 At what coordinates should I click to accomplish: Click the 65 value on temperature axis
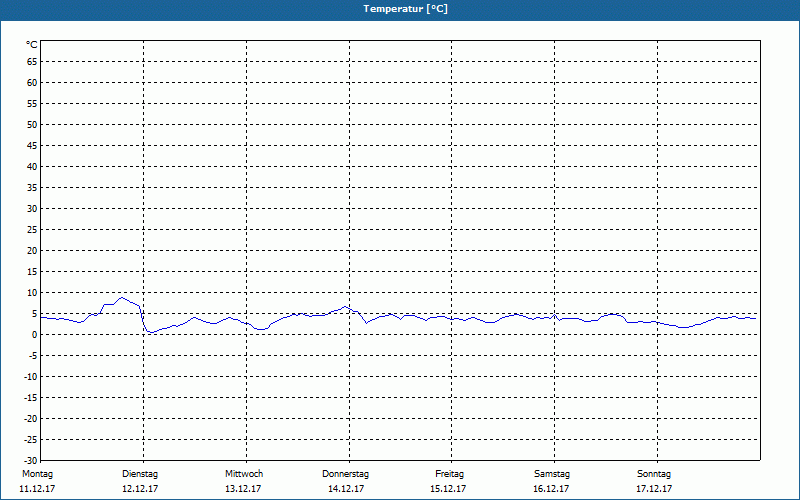tap(32, 62)
